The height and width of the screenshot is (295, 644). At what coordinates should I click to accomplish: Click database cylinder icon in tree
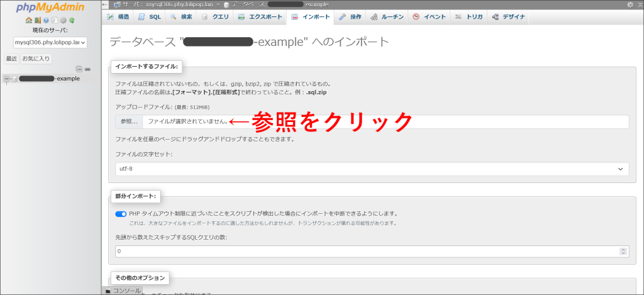pos(15,79)
